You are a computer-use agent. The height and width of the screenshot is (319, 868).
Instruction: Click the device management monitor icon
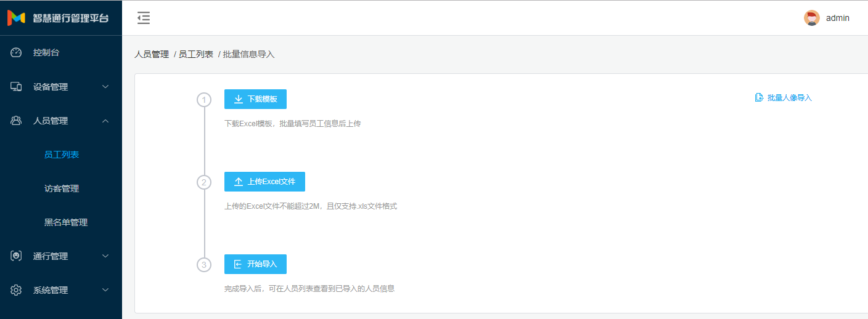[16, 87]
